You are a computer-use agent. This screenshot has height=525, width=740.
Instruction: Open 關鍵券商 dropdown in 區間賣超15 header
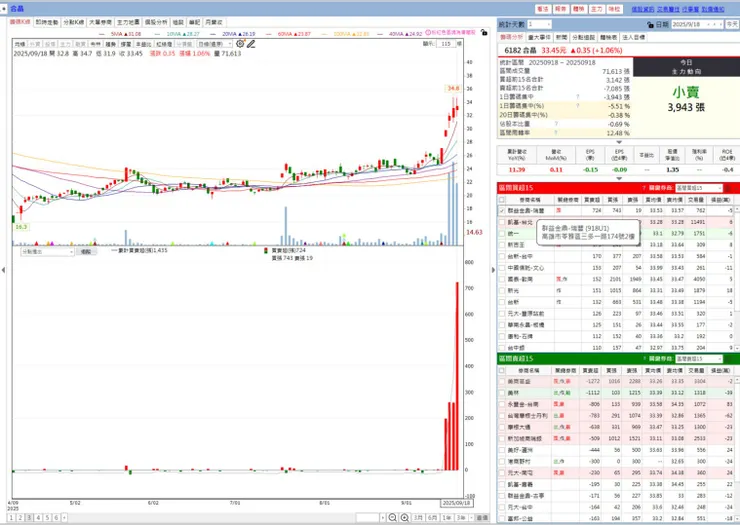point(698,359)
